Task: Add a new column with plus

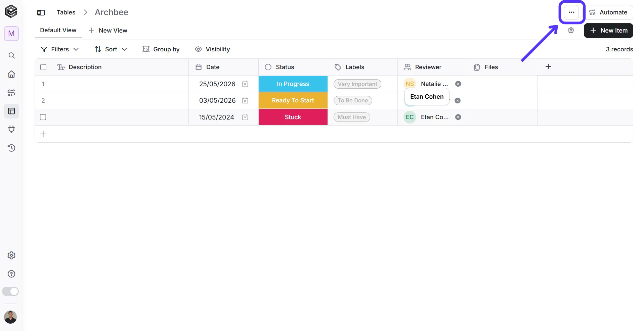Action: [548, 67]
